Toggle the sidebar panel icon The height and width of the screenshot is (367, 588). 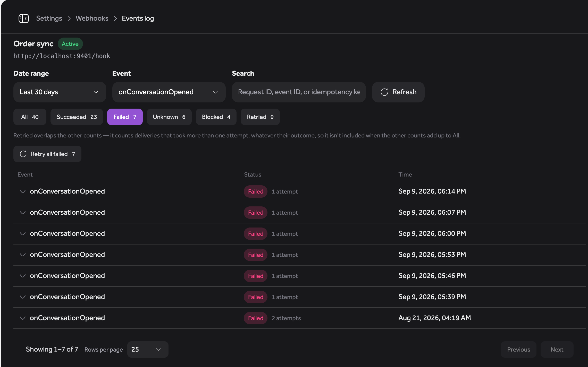[24, 19]
